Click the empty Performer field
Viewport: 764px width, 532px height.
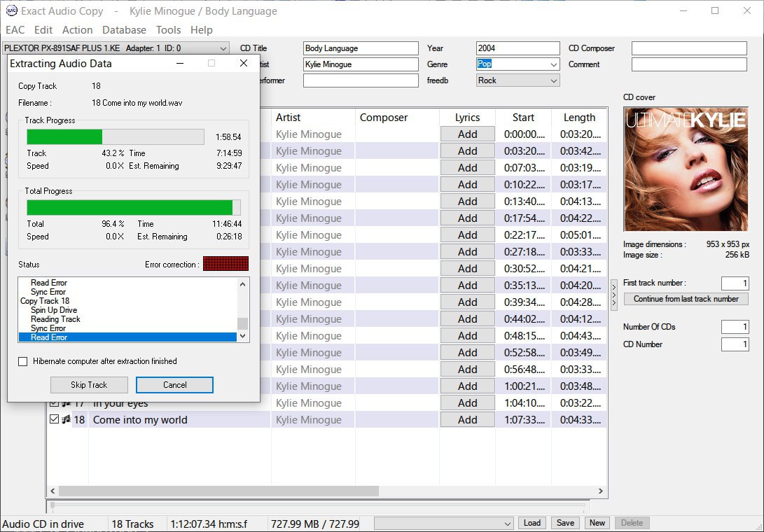click(361, 80)
